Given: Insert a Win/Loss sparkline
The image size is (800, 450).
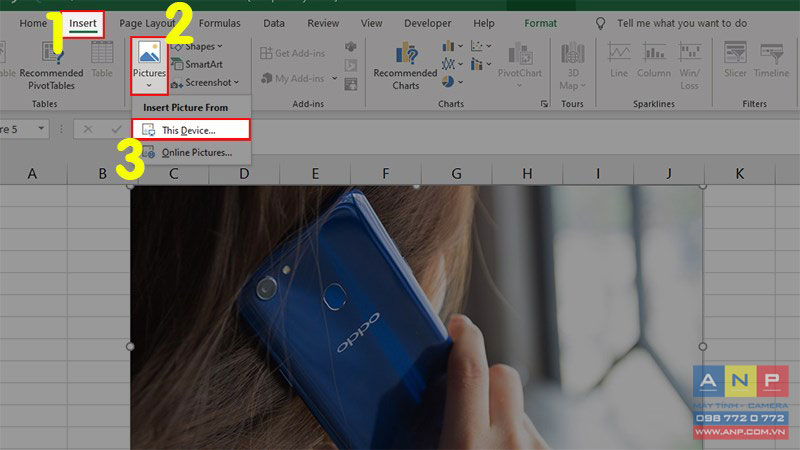Looking at the screenshot, I should pyautogui.click(x=689, y=66).
